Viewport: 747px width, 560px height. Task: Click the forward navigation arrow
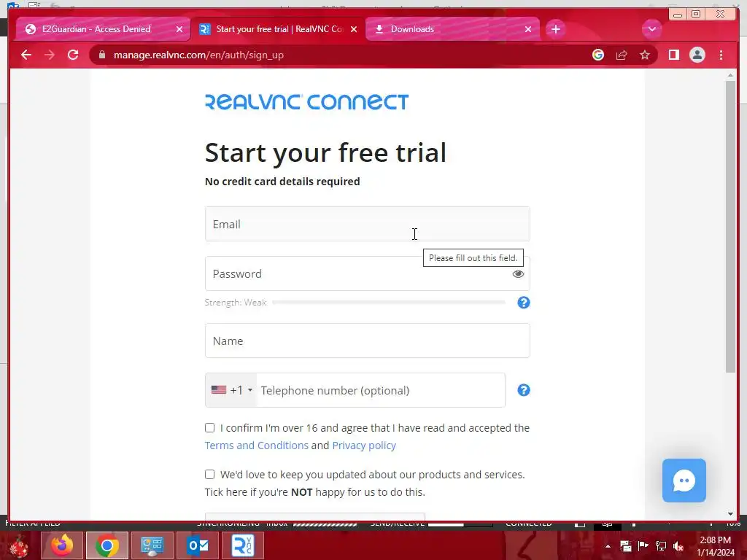50,55
